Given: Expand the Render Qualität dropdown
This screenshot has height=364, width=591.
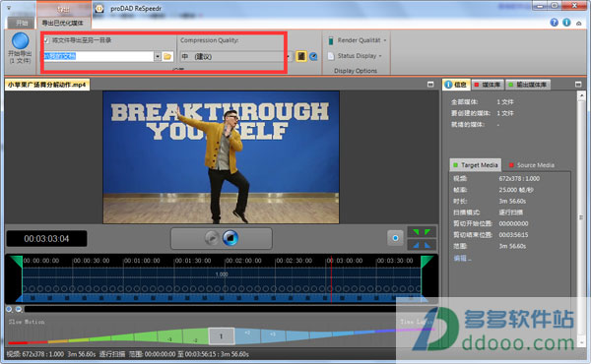Looking at the screenshot, I should (x=385, y=40).
